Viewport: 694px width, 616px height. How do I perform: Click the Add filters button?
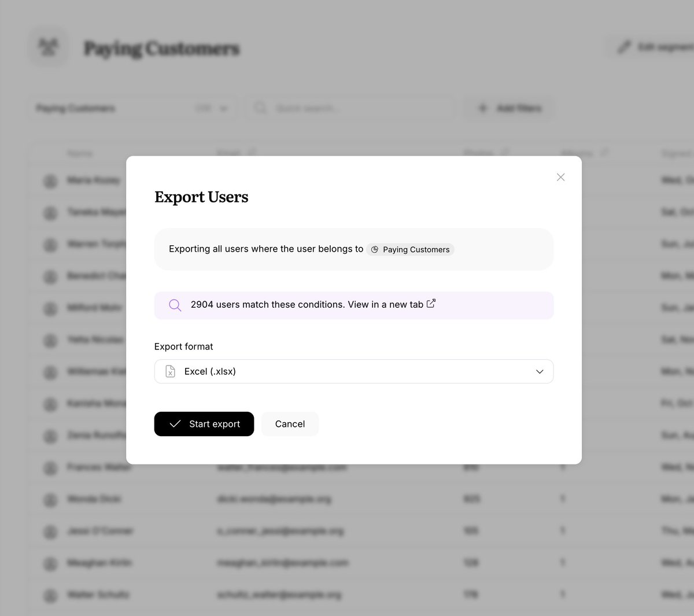pyautogui.click(x=510, y=108)
